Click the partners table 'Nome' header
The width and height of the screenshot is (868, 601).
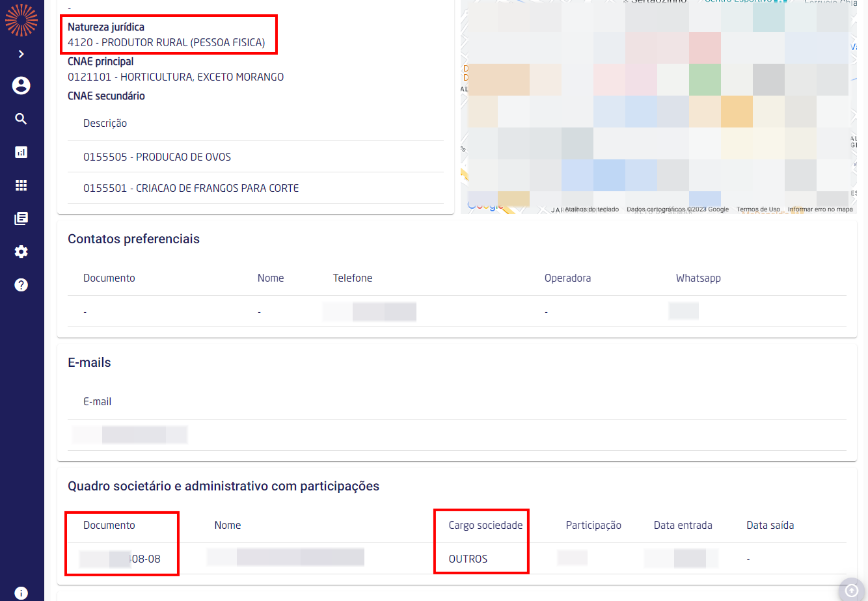[x=228, y=526]
